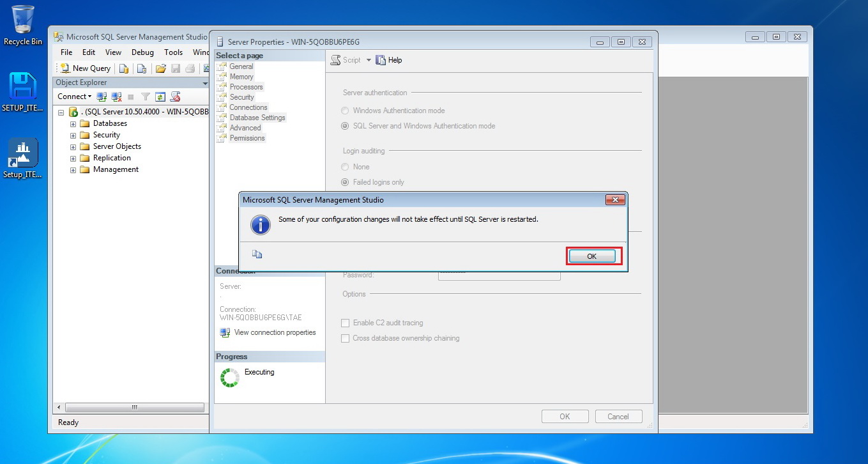Screen dimensions: 868x464
Task: Click the Stop square icon in Object Explorer
Action: pyautogui.click(x=131, y=97)
